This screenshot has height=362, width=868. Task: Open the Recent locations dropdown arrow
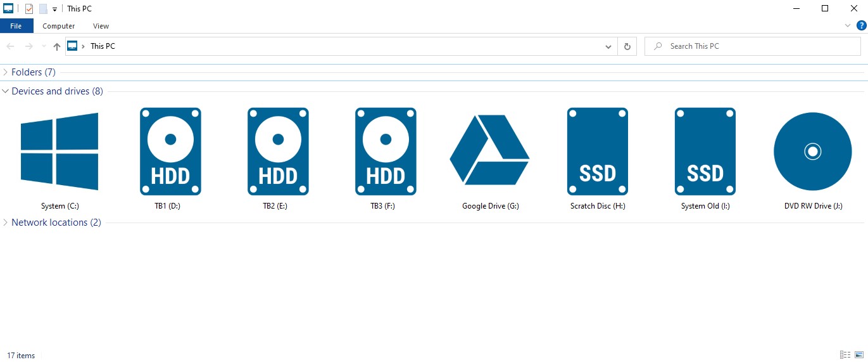click(x=44, y=46)
